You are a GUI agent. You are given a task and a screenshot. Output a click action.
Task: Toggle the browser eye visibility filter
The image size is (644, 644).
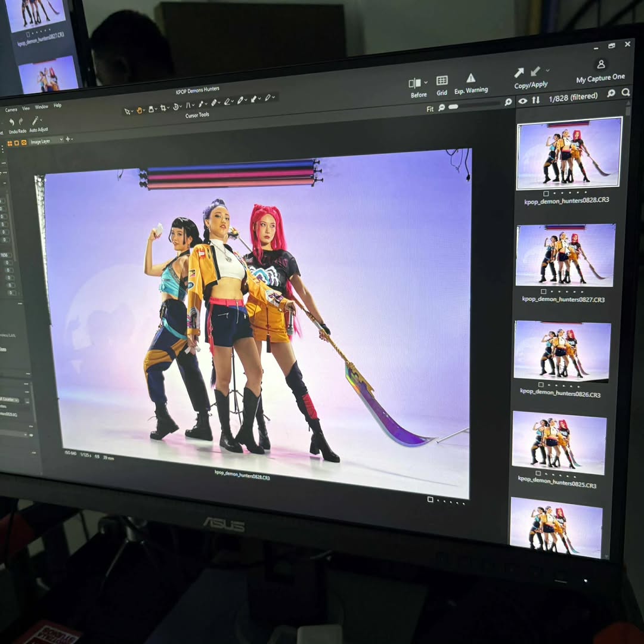[x=522, y=101]
